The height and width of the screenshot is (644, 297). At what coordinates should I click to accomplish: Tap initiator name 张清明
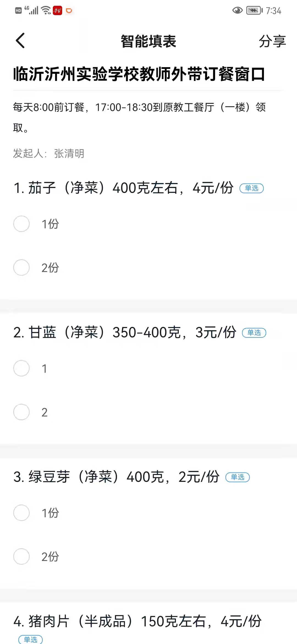(x=69, y=154)
